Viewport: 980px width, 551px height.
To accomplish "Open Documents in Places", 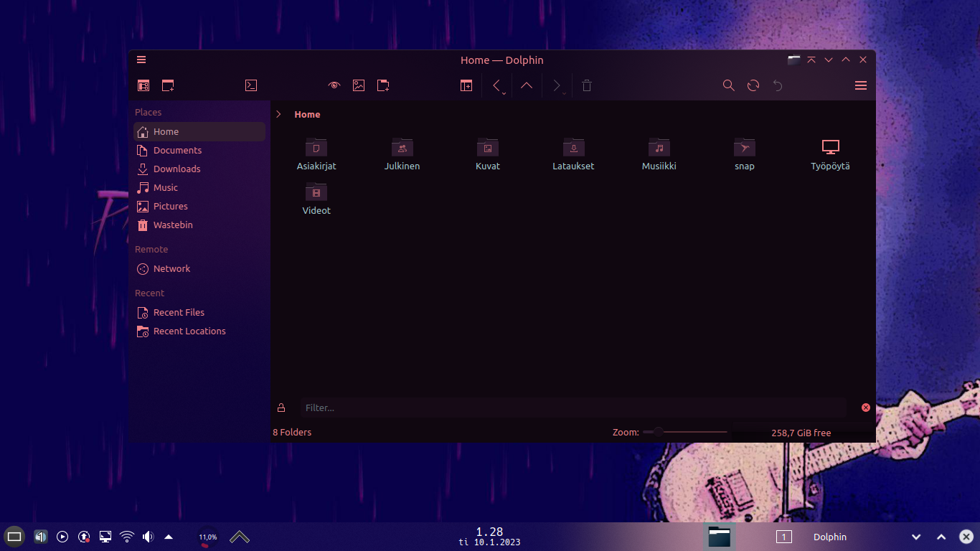I will [x=199, y=150].
